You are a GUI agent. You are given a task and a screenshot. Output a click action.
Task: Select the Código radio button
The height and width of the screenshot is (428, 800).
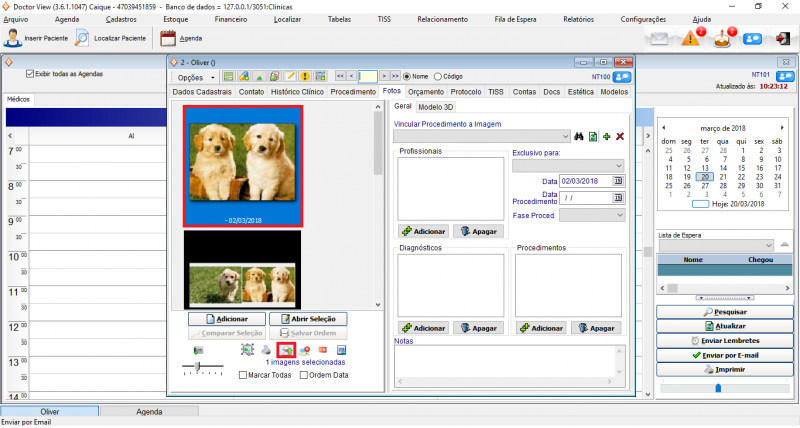click(x=435, y=76)
